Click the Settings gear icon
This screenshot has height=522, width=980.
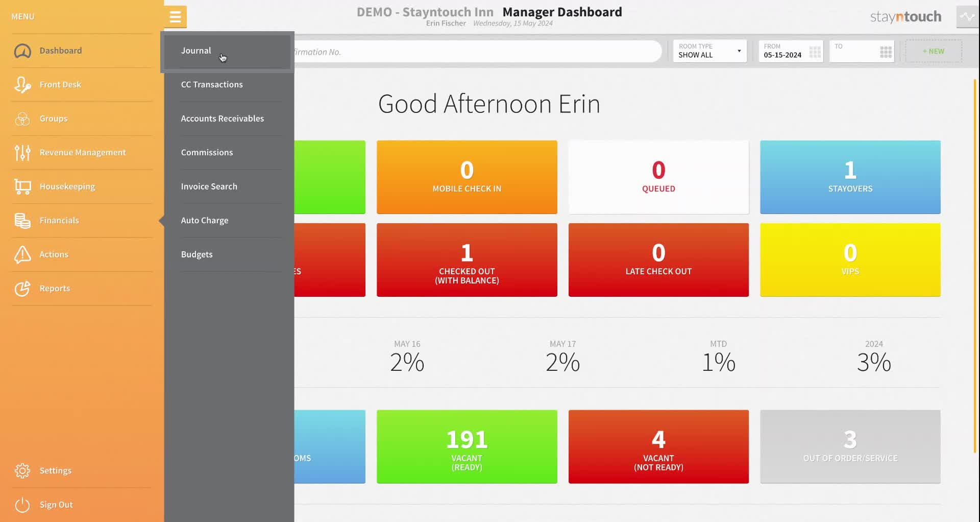(22, 470)
